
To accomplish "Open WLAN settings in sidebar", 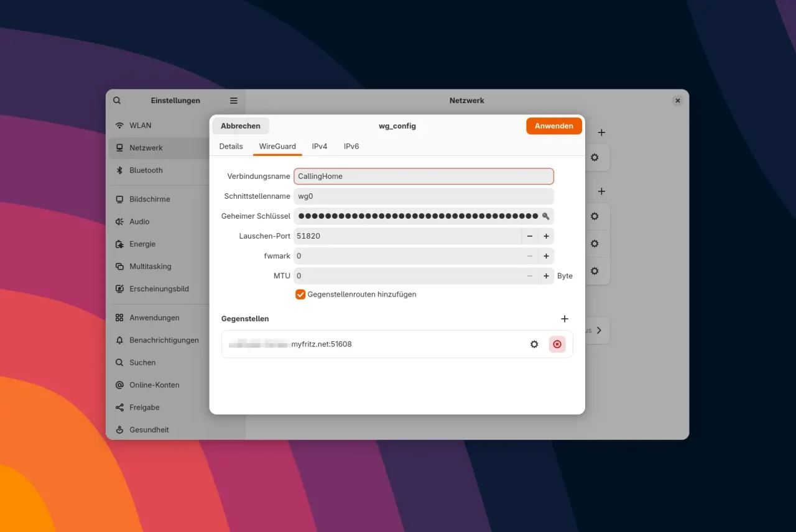I will click(140, 126).
